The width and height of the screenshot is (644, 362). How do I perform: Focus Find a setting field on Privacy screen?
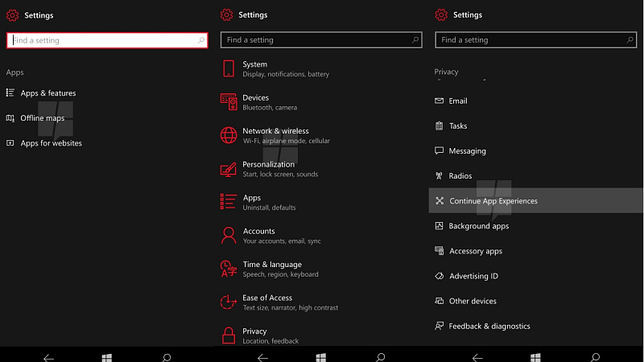tap(535, 39)
